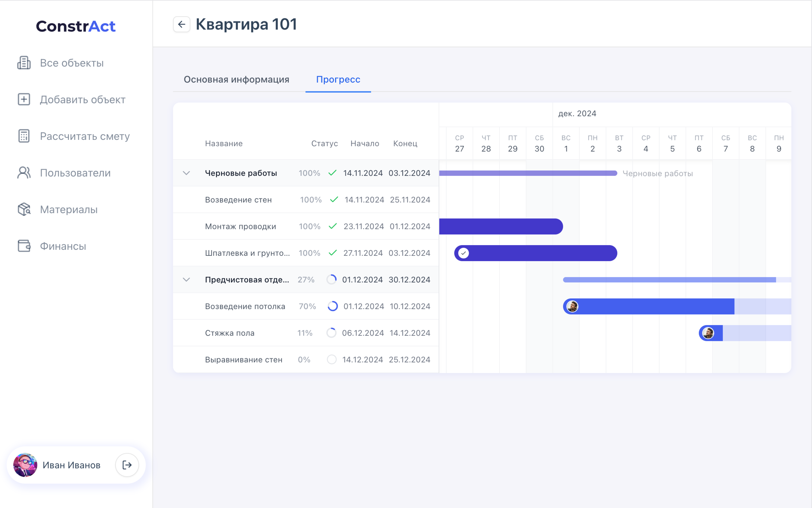This screenshot has width=812, height=508.
Task: Collapse the Черновые работы group chevron
Action: click(186, 173)
